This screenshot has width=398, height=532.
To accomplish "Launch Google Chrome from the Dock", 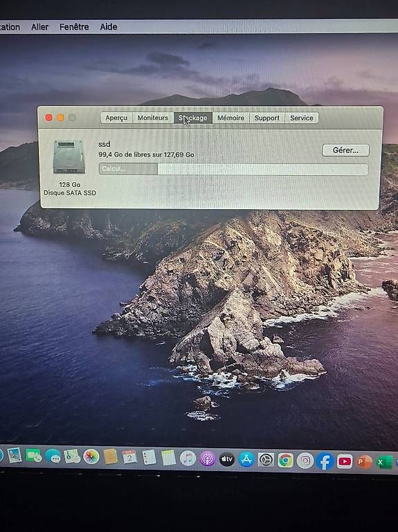I will (285, 461).
